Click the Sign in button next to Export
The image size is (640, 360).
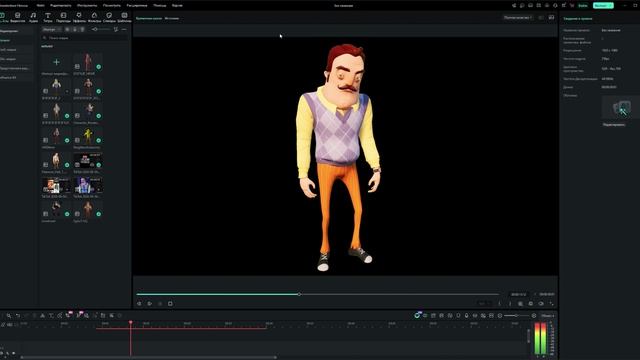point(583,6)
